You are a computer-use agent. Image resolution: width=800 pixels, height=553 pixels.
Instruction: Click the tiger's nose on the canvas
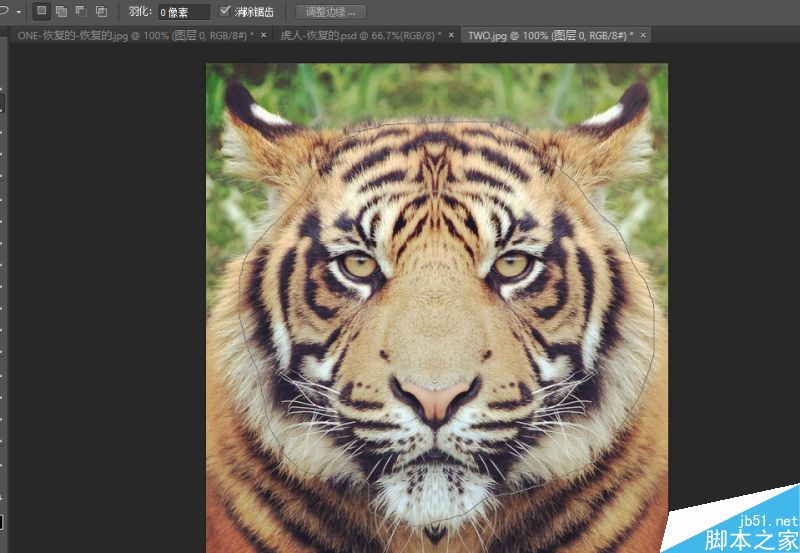click(435, 401)
